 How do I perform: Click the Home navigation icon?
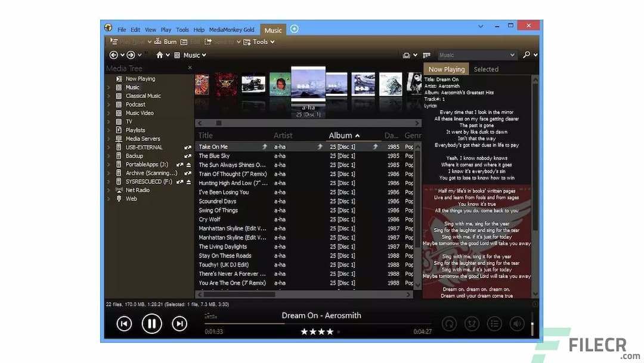point(160,54)
